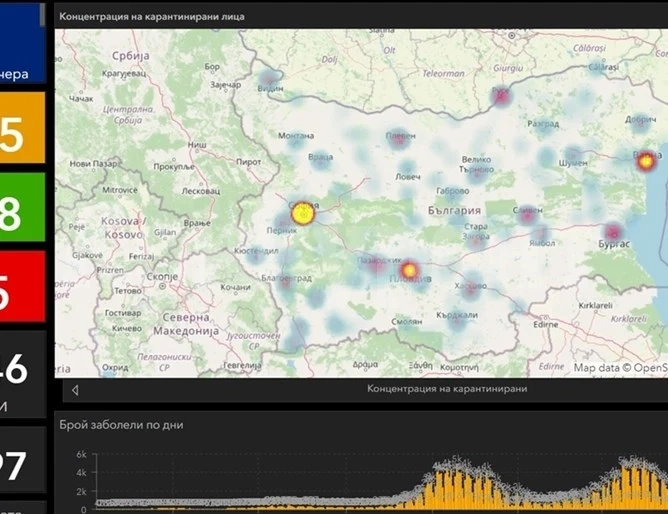
Task: Click the Teleorman region label
Action: click(443, 74)
